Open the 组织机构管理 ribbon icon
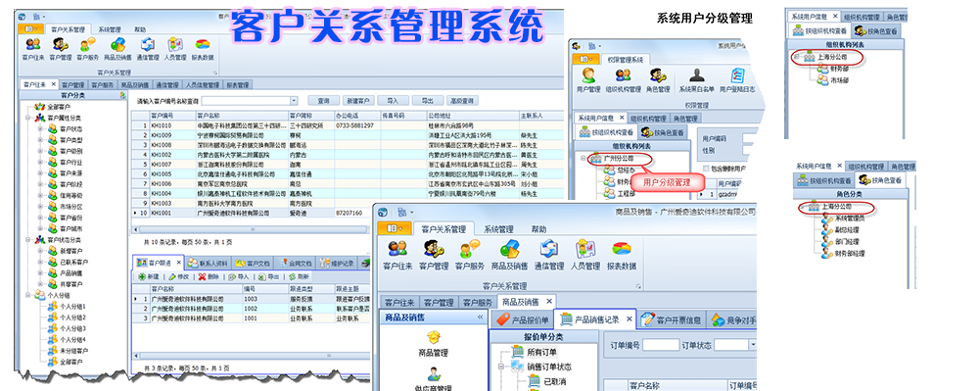980x391 pixels. point(623,80)
